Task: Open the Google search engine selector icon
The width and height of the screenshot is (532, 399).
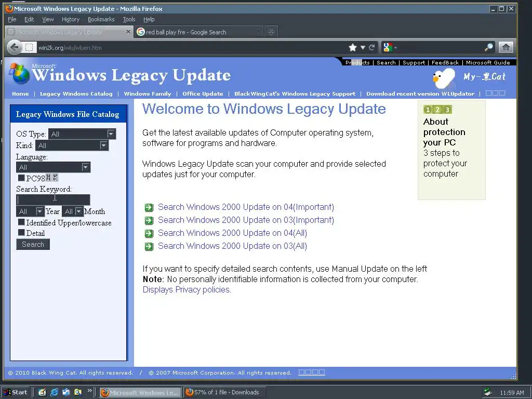Action: [388, 47]
